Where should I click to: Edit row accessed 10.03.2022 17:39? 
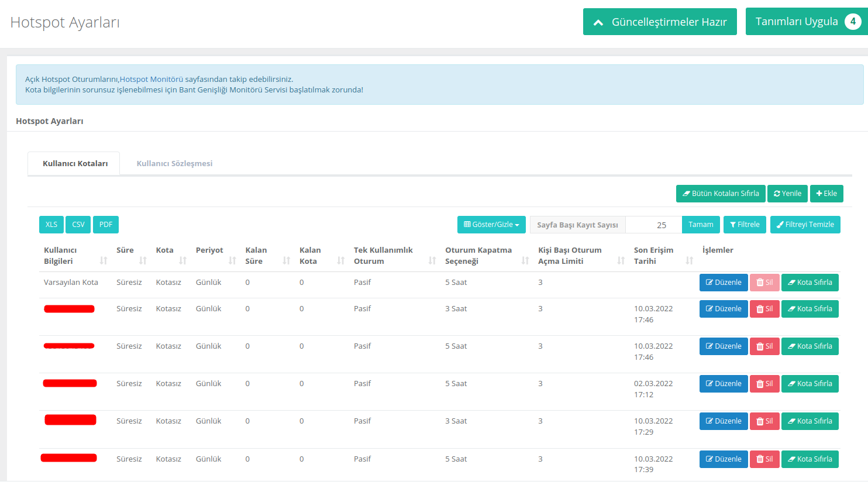pyautogui.click(x=724, y=459)
